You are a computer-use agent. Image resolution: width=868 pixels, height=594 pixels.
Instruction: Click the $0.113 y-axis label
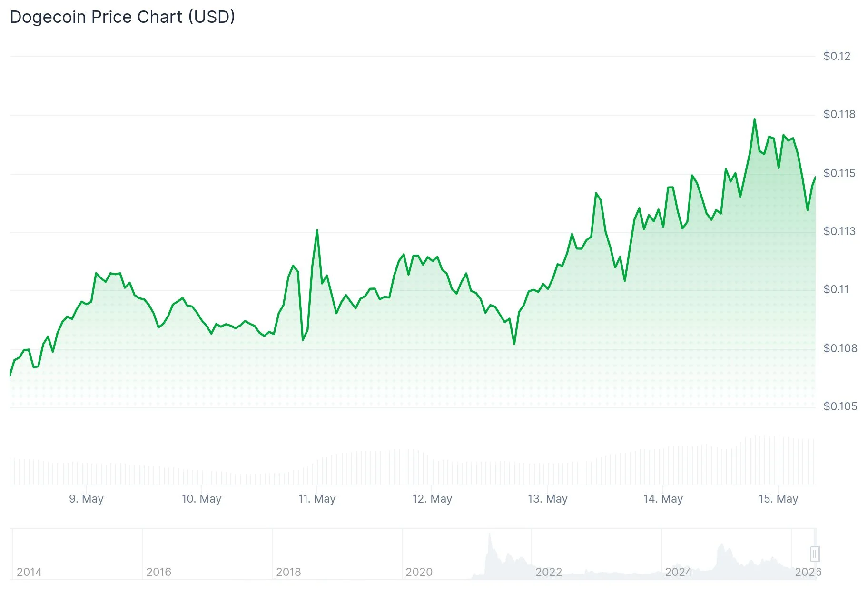pos(839,231)
